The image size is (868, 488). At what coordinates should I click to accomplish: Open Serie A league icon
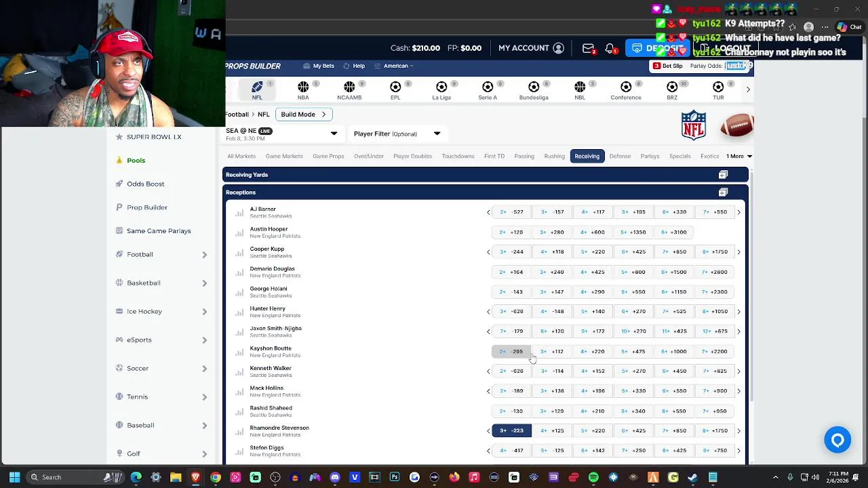[488, 90]
